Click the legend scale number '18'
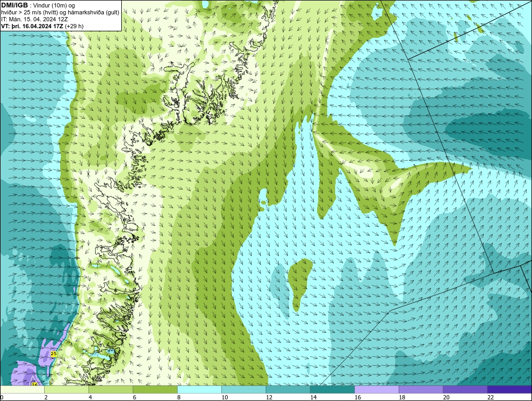Viewport: 532px width, 401px height. coord(402,398)
